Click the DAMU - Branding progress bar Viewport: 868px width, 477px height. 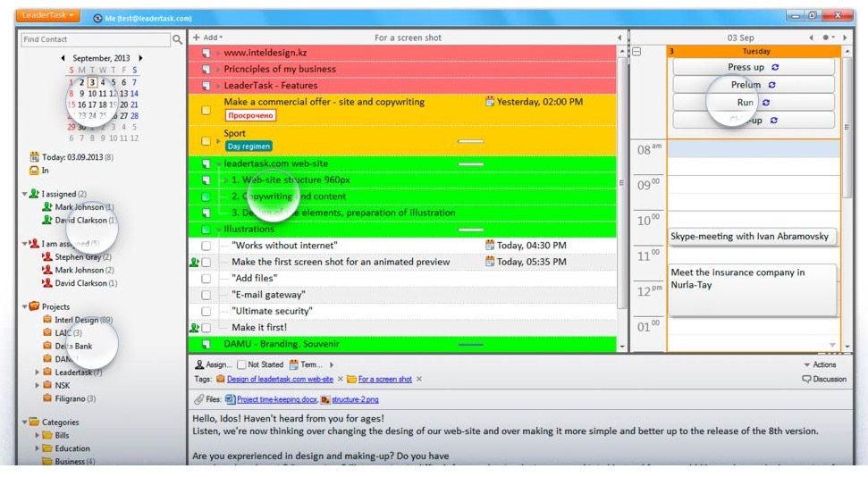click(471, 345)
